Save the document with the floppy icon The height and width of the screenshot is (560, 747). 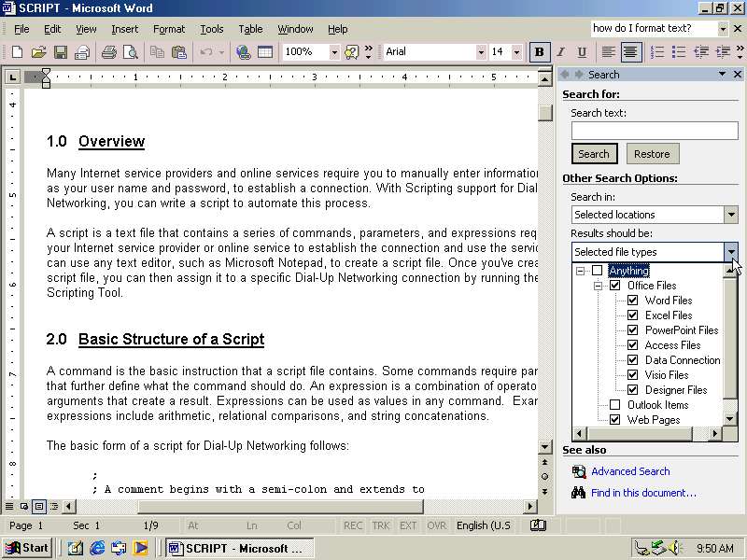61,52
